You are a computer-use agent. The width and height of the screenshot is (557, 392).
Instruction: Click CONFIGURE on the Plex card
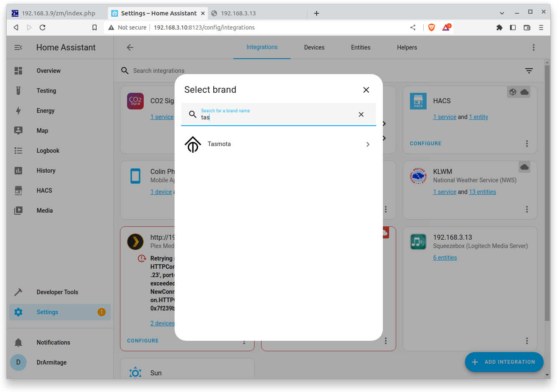coord(143,341)
